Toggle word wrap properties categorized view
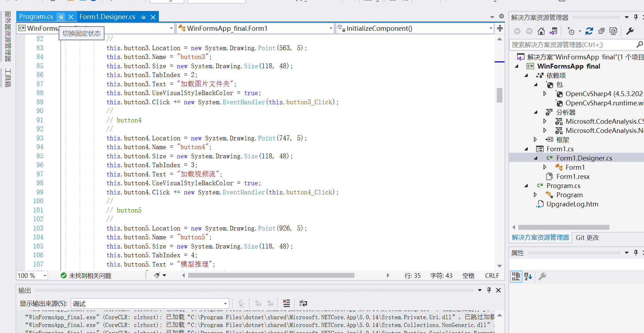 pyautogui.click(x=516, y=276)
